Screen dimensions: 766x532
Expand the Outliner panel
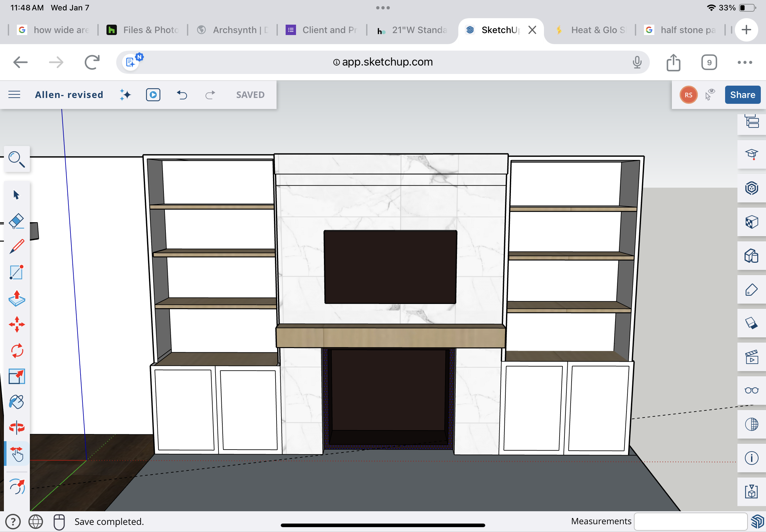tap(751, 122)
